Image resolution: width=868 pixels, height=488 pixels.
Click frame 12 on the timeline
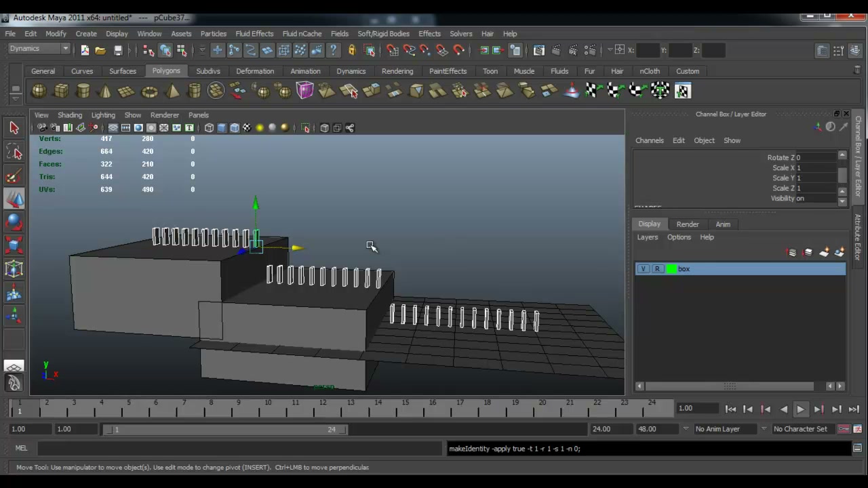click(x=323, y=407)
